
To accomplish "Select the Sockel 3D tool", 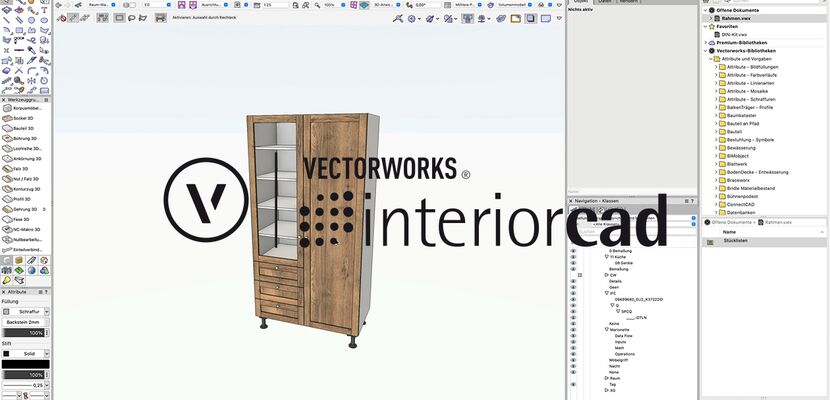I will point(26,118).
